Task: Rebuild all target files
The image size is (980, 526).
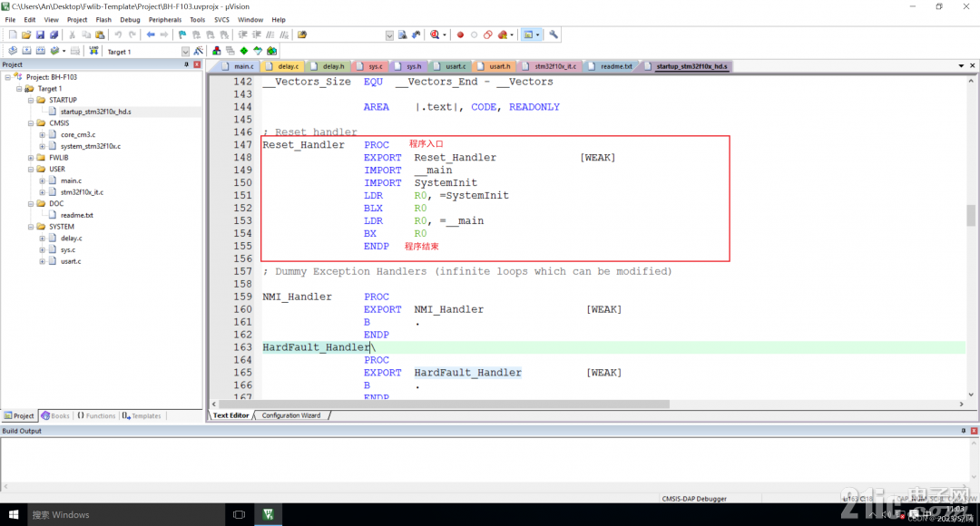Action: (x=40, y=51)
